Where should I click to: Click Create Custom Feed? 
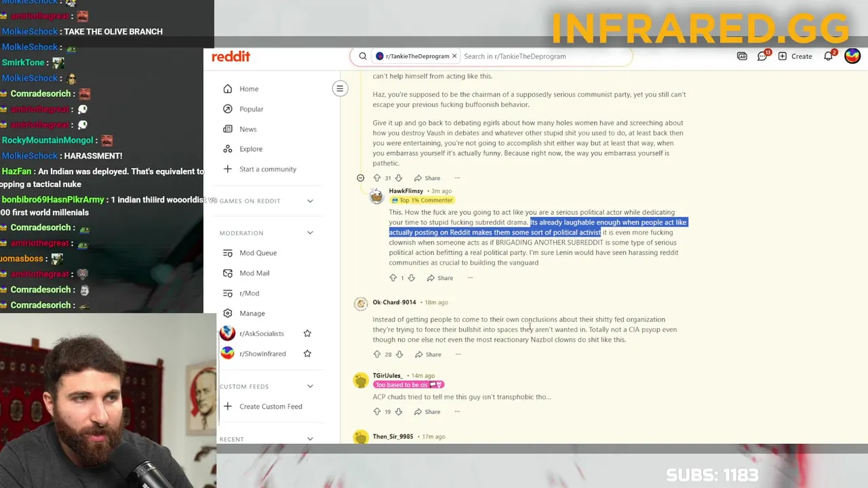pos(271,407)
